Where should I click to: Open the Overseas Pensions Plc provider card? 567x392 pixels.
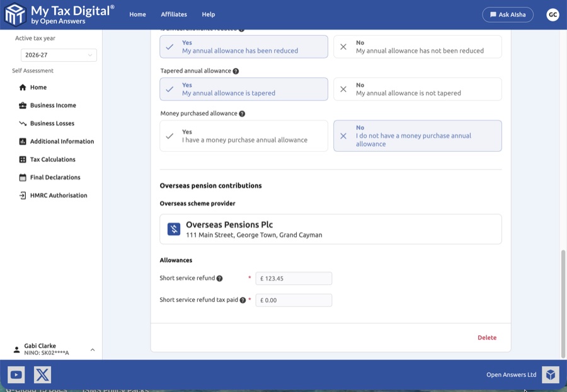(x=330, y=229)
